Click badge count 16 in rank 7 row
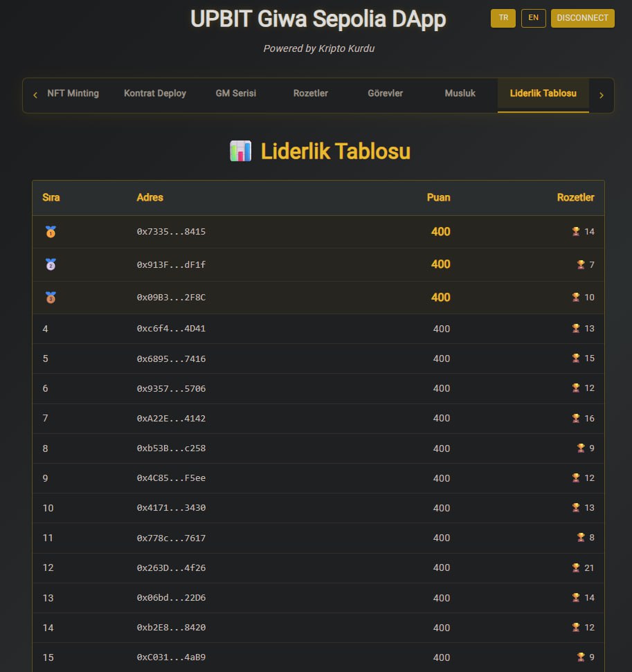632x672 pixels. pyautogui.click(x=589, y=418)
